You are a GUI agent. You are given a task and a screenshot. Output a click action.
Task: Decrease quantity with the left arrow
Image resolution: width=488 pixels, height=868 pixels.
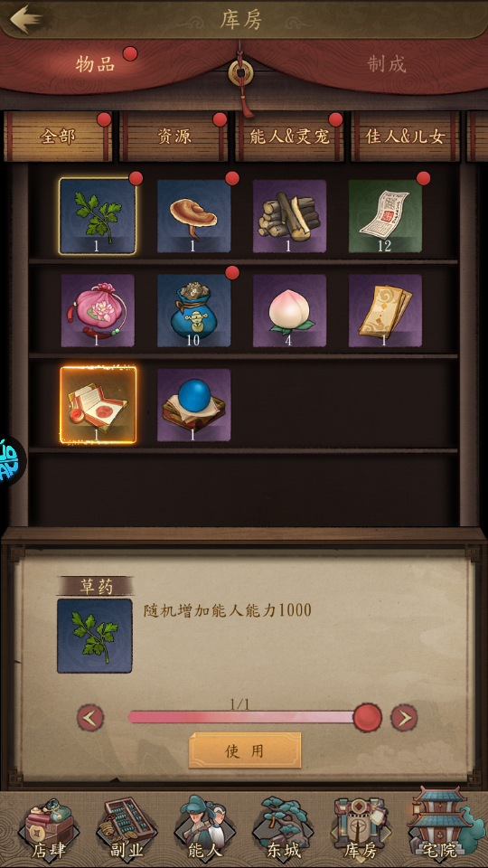(90, 718)
